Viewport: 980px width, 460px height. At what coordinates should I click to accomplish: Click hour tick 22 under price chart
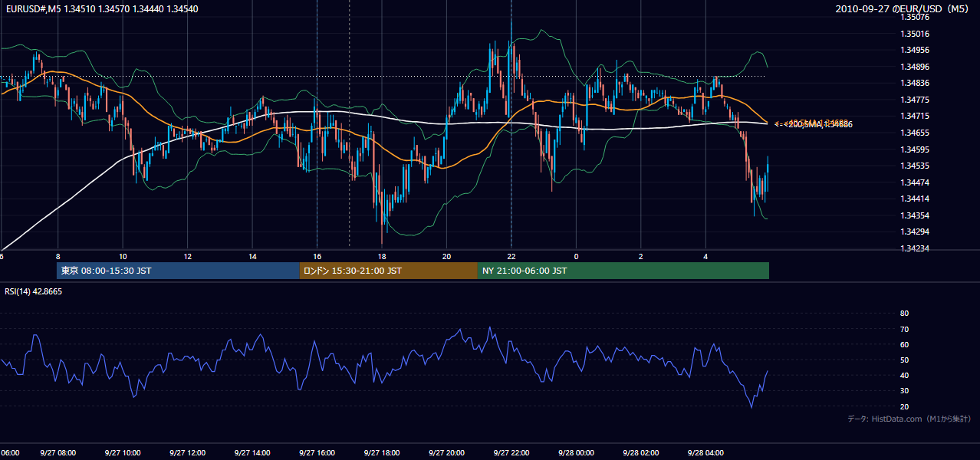[511, 257]
